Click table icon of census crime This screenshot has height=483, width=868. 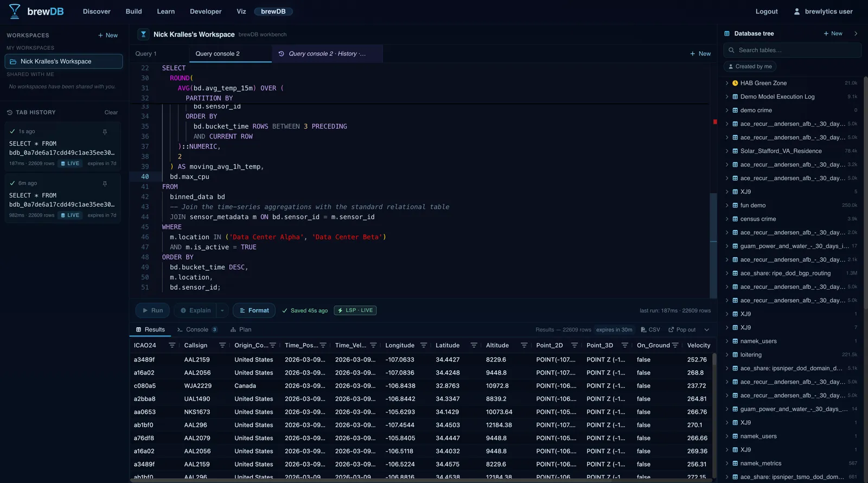point(735,219)
